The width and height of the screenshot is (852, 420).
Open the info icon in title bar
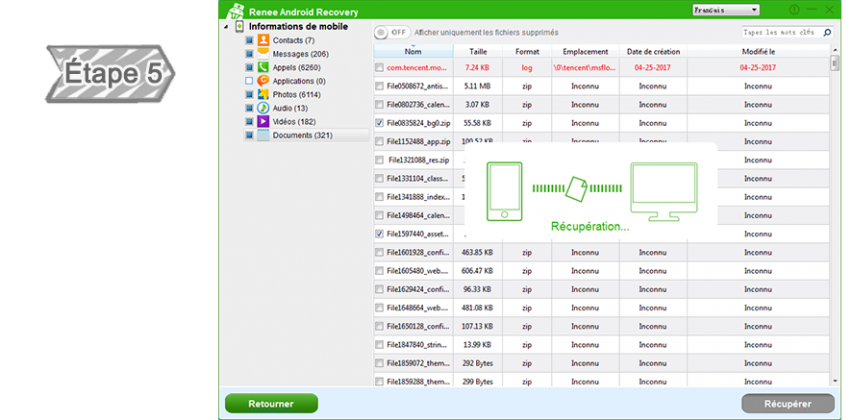point(794,10)
